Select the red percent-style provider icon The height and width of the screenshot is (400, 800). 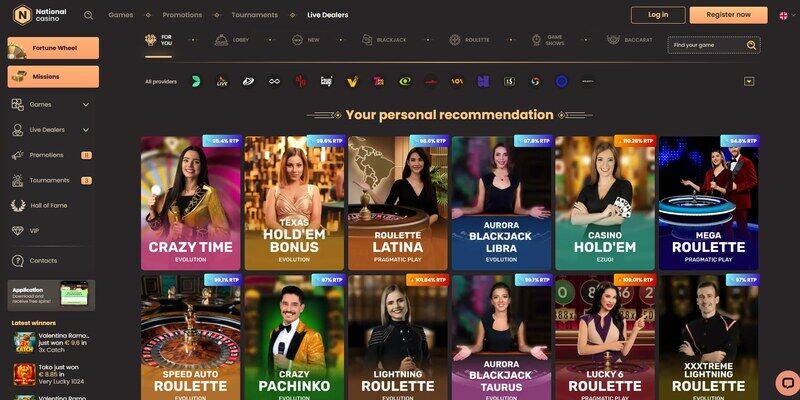301,82
